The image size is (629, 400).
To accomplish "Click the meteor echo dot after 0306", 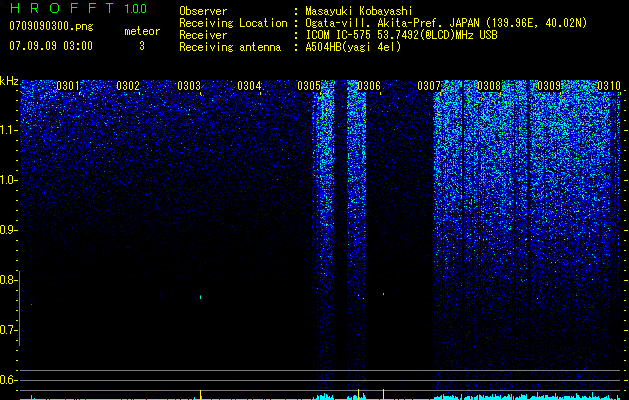I will coord(383,294).
